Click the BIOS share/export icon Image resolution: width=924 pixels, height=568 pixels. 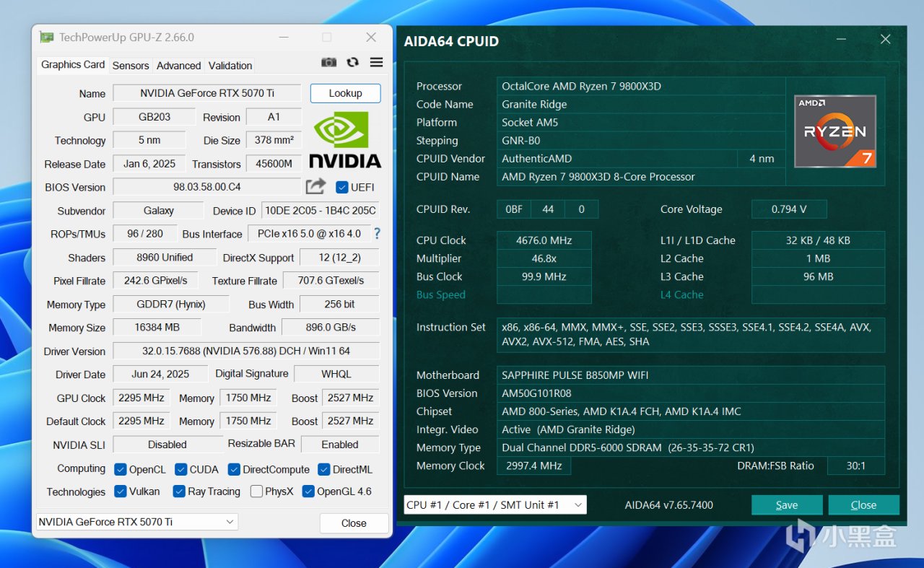(315, 186)
